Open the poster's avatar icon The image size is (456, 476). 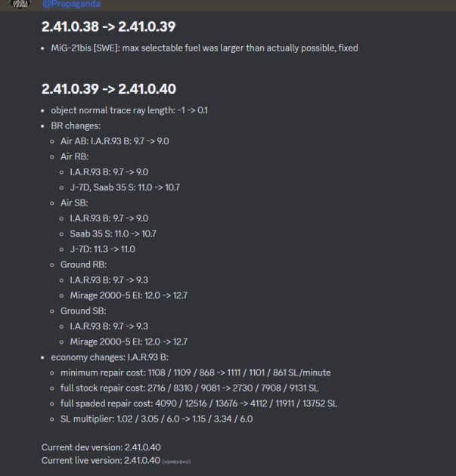[20, 4]
